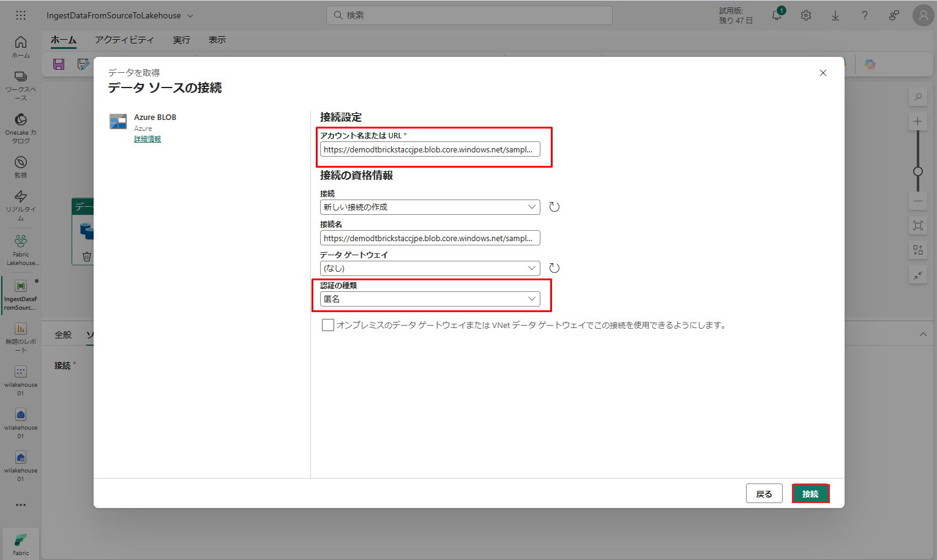937x560 pixels.
Task: Click the Azure BLOB source label
Action: 155,118
